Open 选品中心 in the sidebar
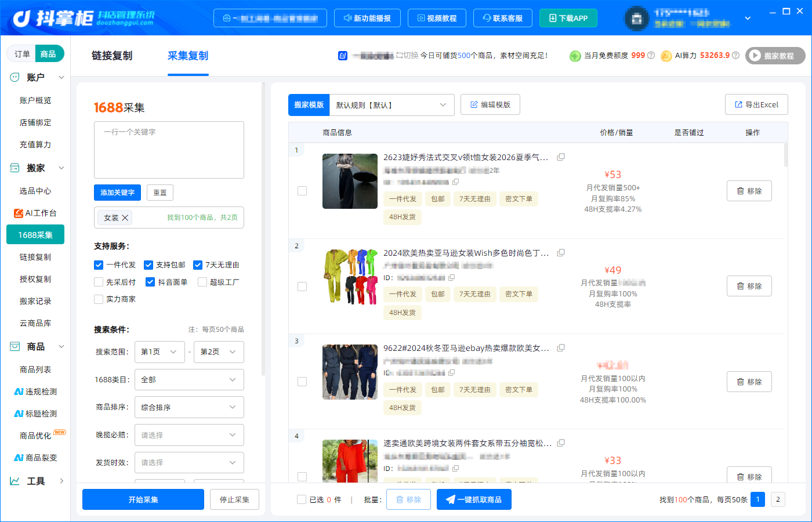The height and width of the screenshot is (522, 812). (35, 191)
